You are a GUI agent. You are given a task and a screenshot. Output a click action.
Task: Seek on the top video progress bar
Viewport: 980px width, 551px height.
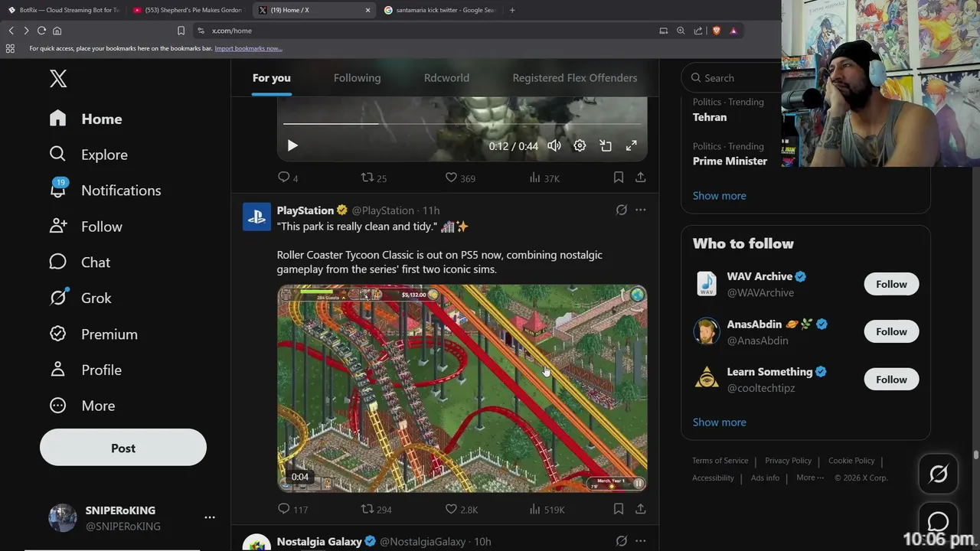(462, 123)
